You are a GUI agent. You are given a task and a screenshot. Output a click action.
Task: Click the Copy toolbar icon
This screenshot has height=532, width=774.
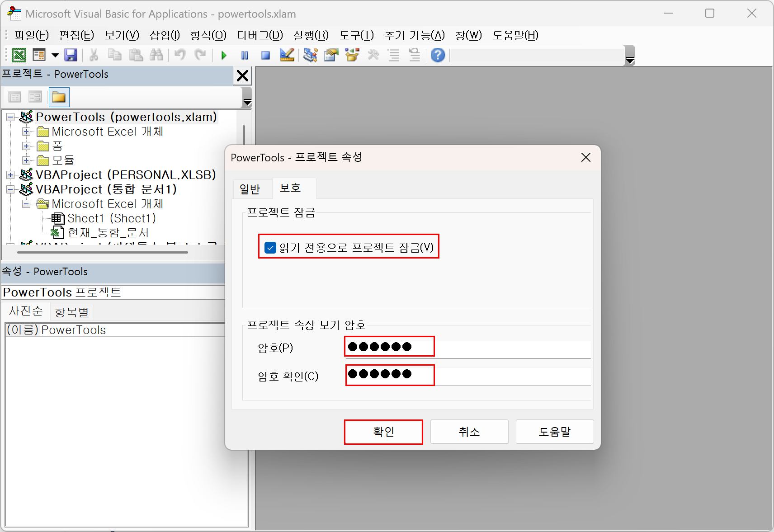pos(115,55)
